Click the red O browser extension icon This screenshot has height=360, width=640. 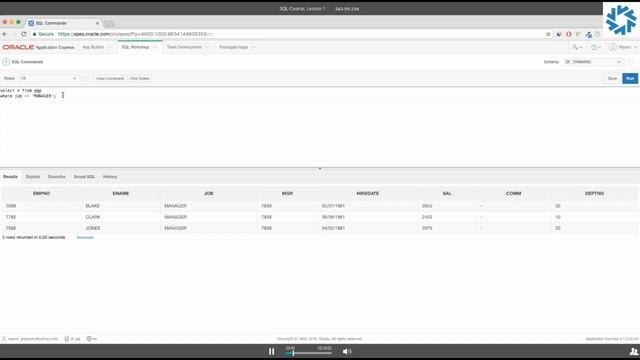(569, 34)
